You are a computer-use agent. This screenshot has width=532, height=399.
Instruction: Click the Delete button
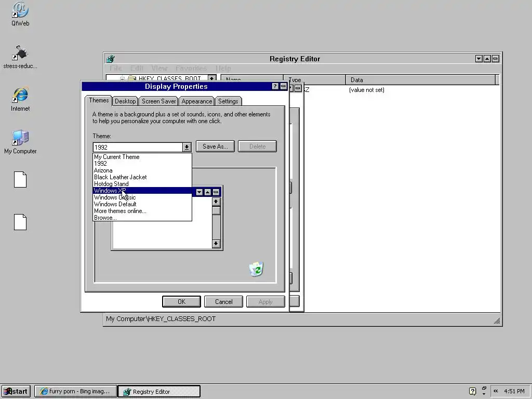pyautogui.click(x=257, y=146)
